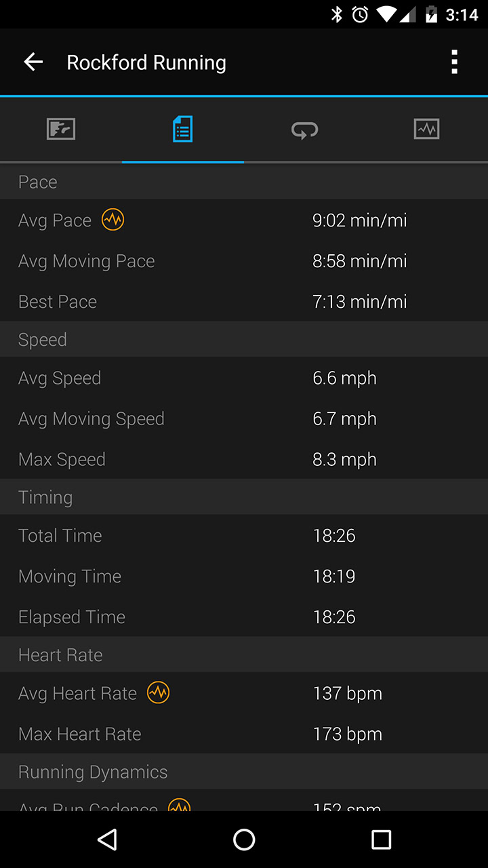This screenshot has height=868, width=488.
Task: Tap the alarm clock status icon
Action: 360,14
